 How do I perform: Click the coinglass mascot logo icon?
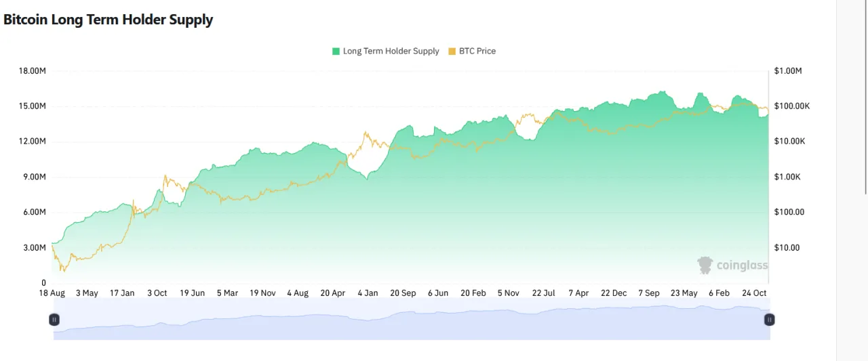pyautogui.click(x=705, y=265)
